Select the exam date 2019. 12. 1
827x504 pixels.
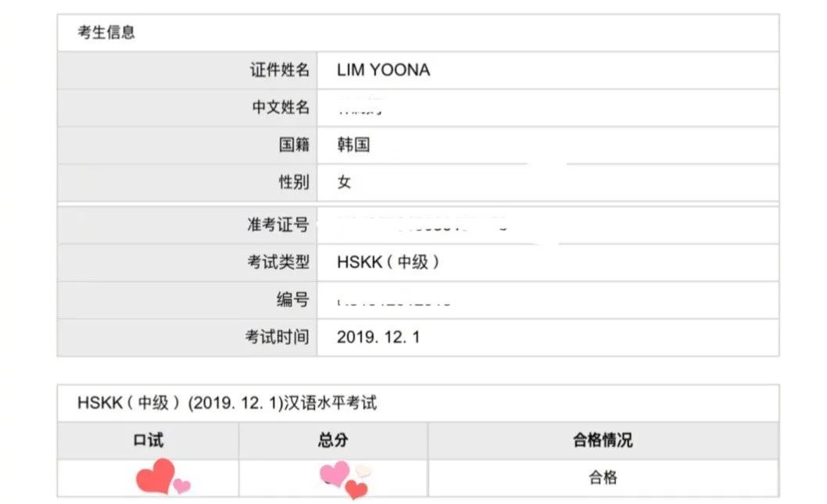378,338
